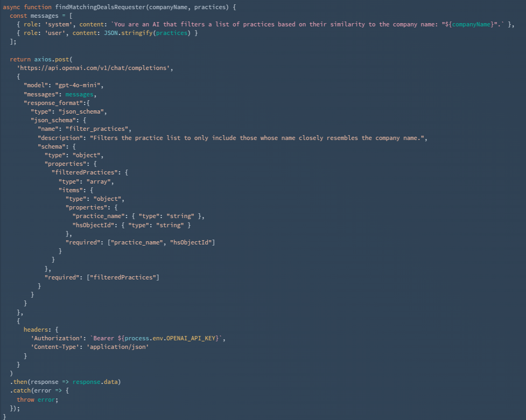The height and width of the screenshot is (420, 526).
Task: Click the 'return' keyword
Action: coord(20,59)
